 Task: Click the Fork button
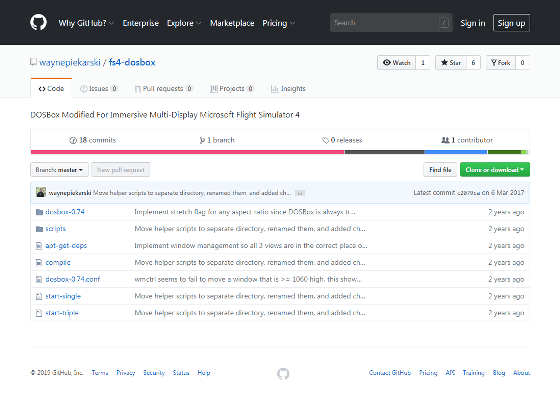click(501, 62)
